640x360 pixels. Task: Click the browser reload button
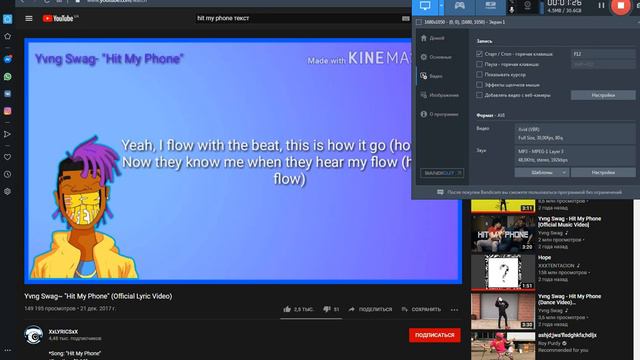47,1
